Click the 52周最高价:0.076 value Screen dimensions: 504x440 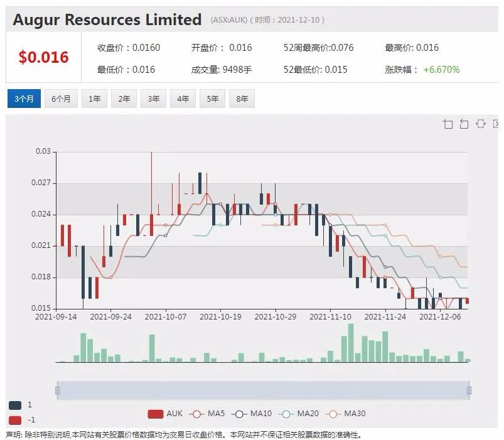319,48
